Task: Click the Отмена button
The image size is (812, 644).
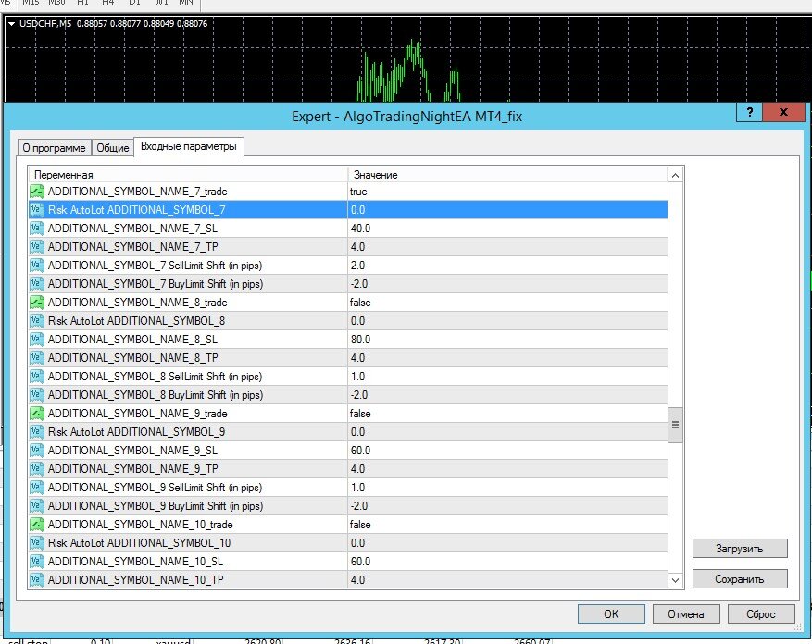Action: tap(686, 614)
